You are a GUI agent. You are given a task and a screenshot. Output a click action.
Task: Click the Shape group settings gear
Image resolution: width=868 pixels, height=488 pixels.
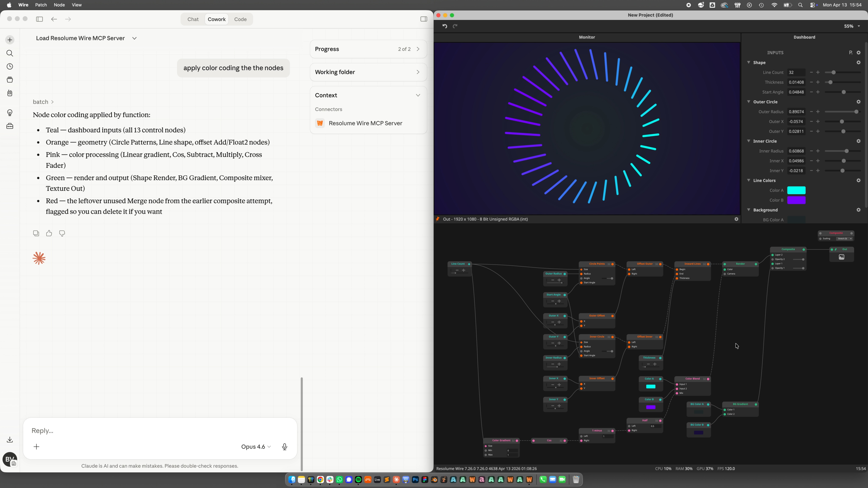tap(858, 63)
